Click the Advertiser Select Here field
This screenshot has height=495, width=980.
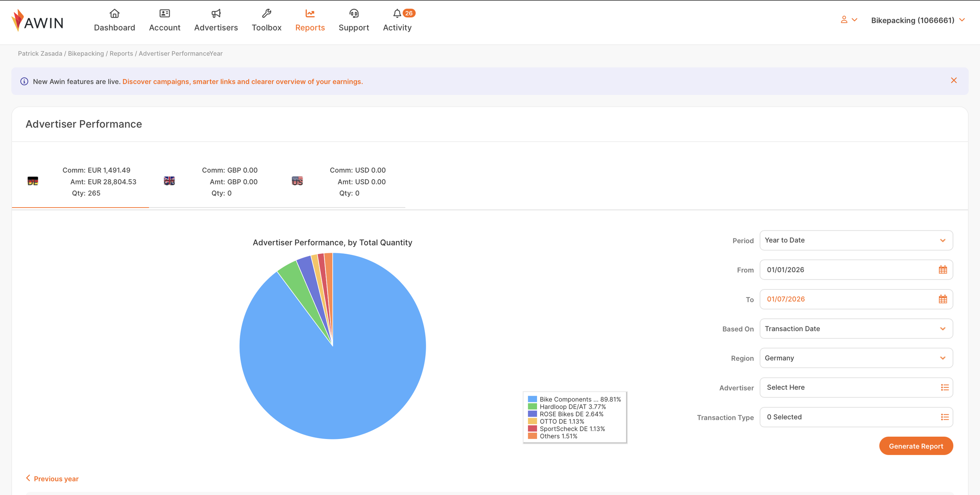point(856,387)
